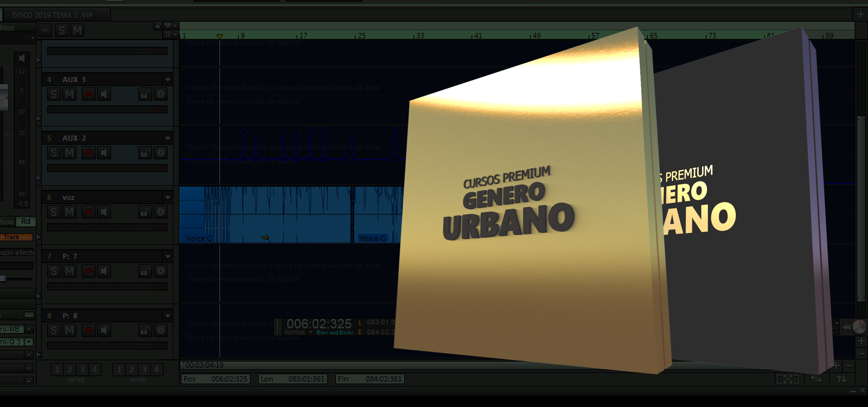Click the vertical arrows icon at bottom right
This screenshot has height=407, width=868.
[x=841, y=379]
